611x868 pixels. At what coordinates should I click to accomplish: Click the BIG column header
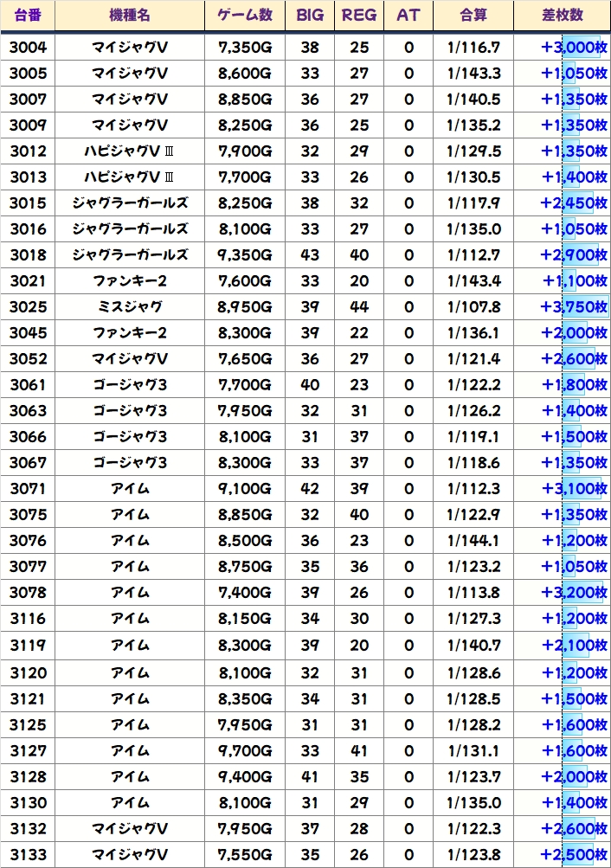pyautogui.click(x=310, y=15)
